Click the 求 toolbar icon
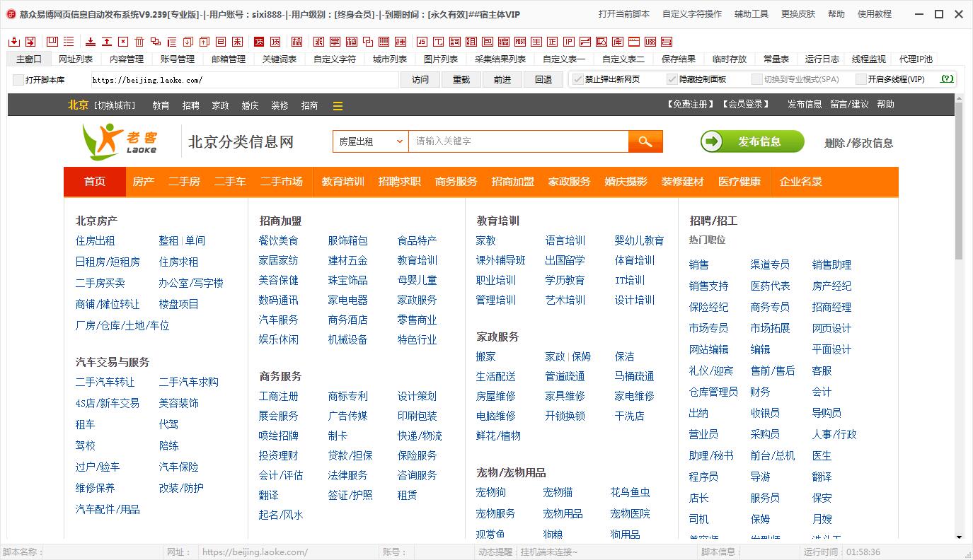This screenshot has width=973, height=560. (318, 42)
